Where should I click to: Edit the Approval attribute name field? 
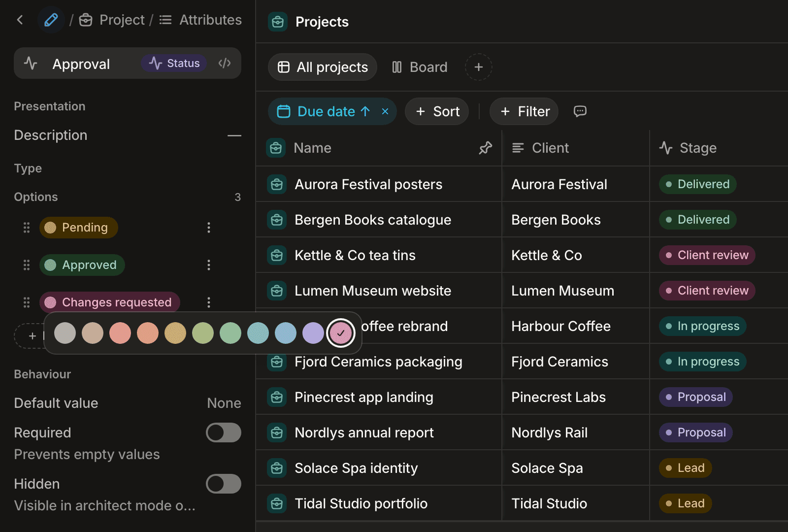coord(81,64)
